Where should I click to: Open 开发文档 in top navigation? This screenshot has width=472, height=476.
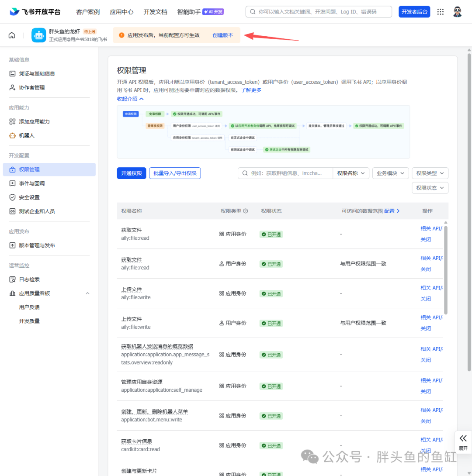click(x=155, y=12)
